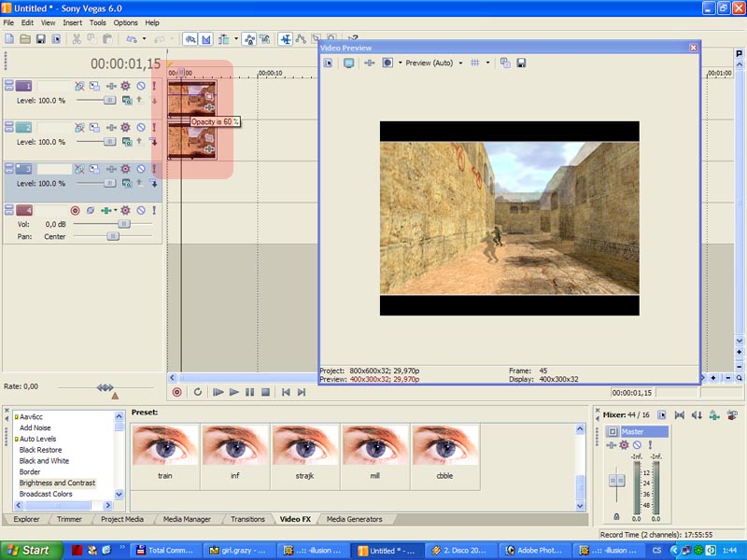747x560 pixels.
Task: Mute the Master bus in the Mixer
Action: click(637, 445)
